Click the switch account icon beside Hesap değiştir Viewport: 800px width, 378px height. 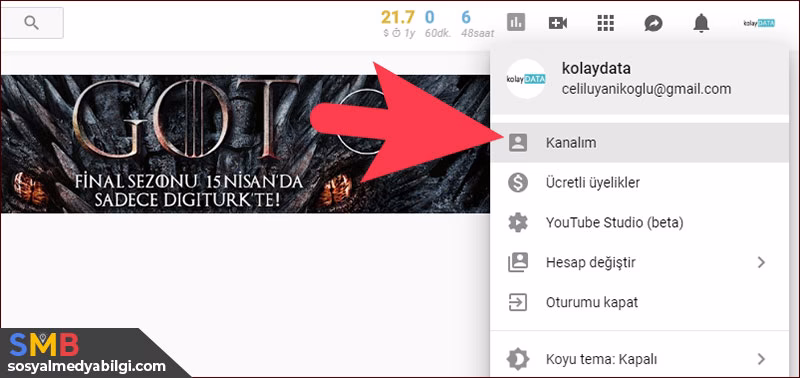pos(518,263)
